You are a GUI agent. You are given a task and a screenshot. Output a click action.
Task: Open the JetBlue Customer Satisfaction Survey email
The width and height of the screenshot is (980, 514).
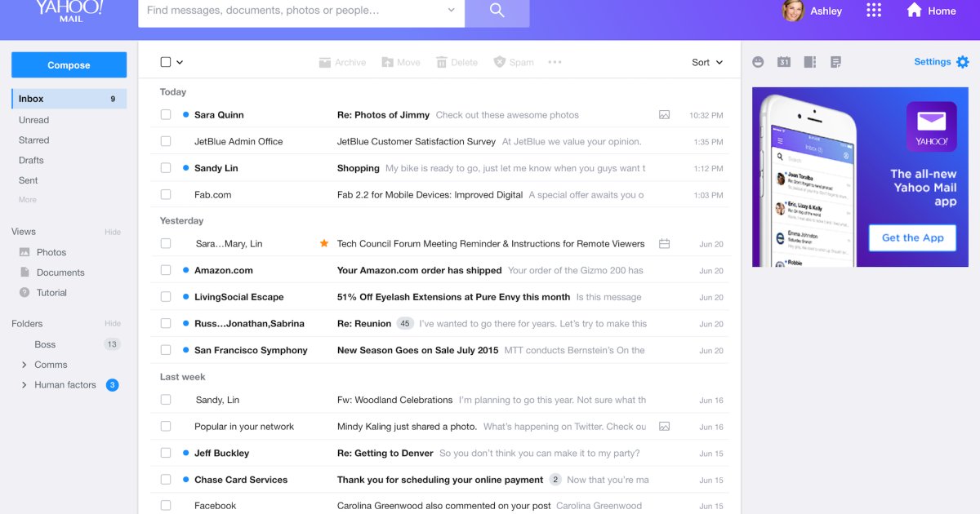(416, 141)
